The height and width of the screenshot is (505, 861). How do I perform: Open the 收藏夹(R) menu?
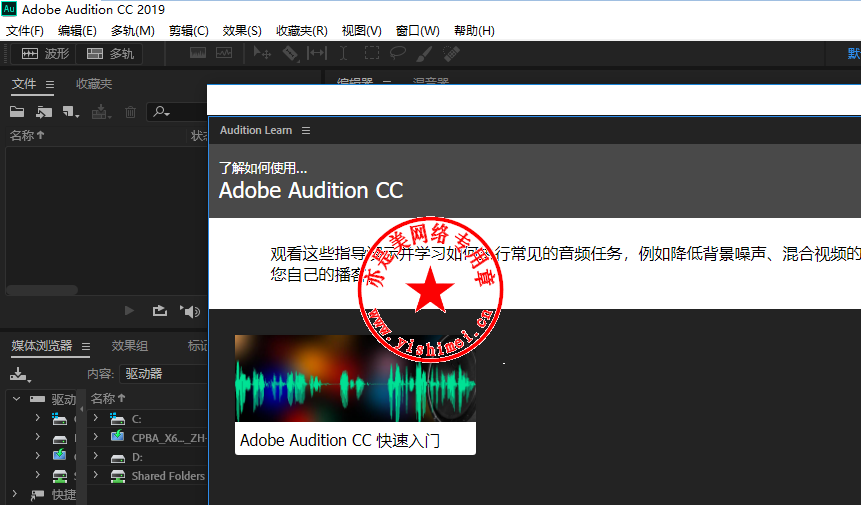301,31
